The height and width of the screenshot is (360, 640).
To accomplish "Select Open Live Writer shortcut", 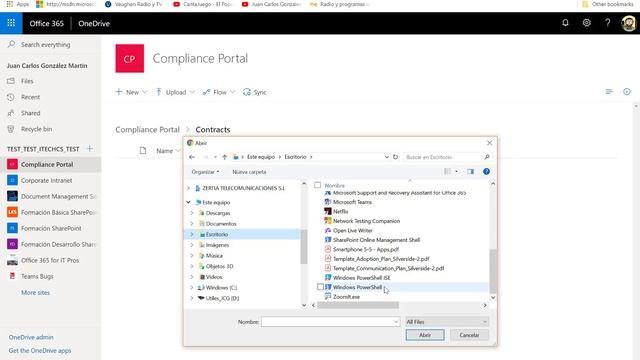I will (x=348, y=231).
